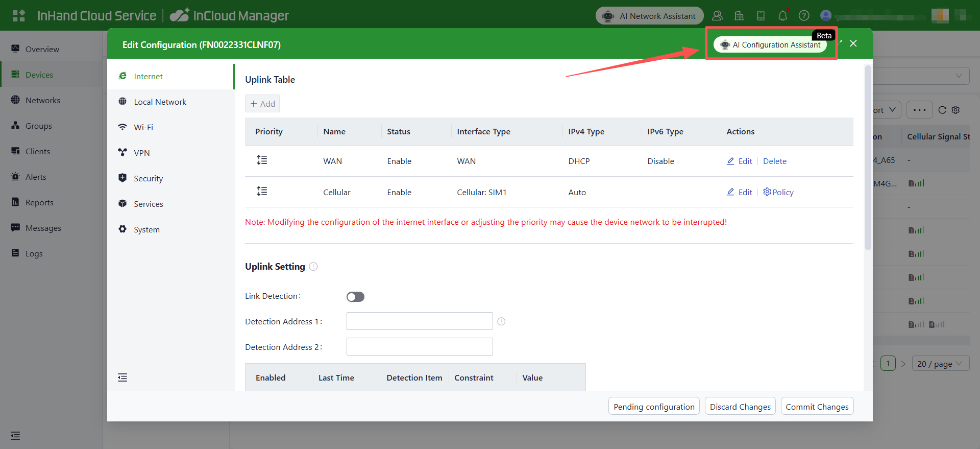This screenshot has height=449, width=980.
Task: Select the Wi-Fi configuration tab
Action: click(143, 127)
